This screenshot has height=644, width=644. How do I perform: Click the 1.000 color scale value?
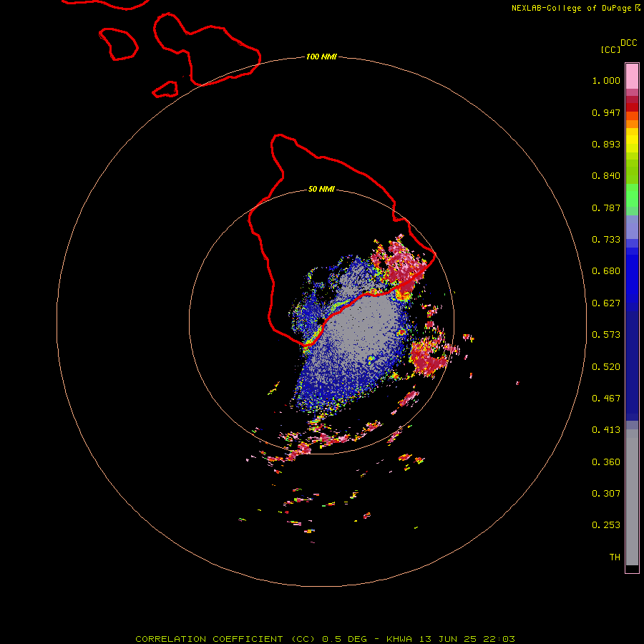606,80
